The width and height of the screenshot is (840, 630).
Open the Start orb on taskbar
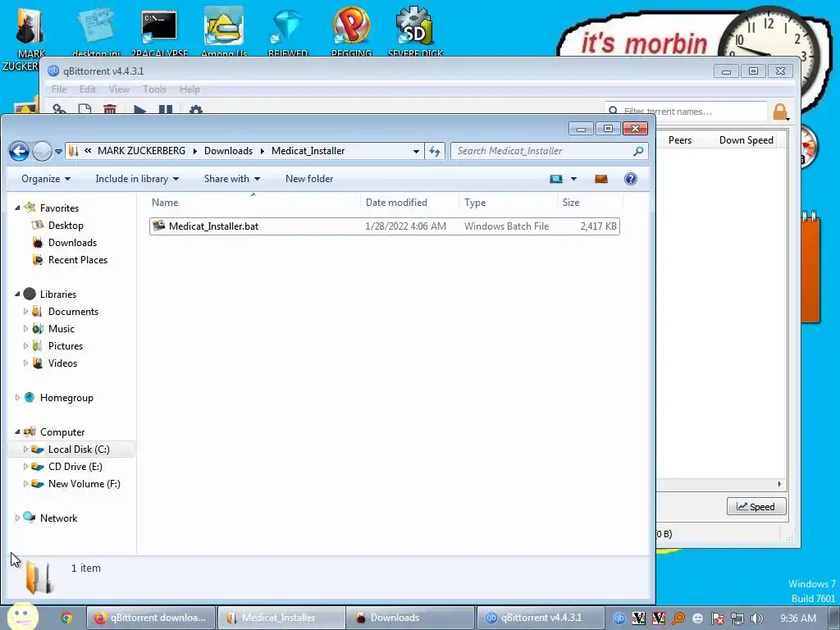point(22,617)
